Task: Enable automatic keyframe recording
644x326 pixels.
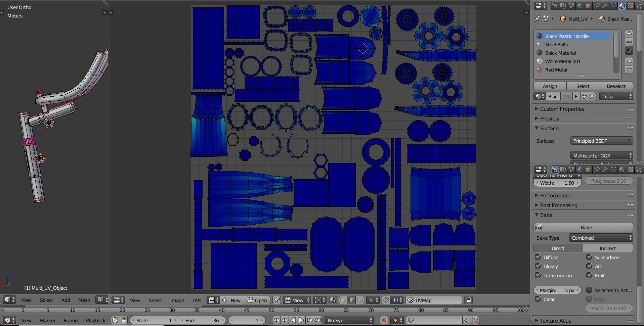Action: coord(384,320)
